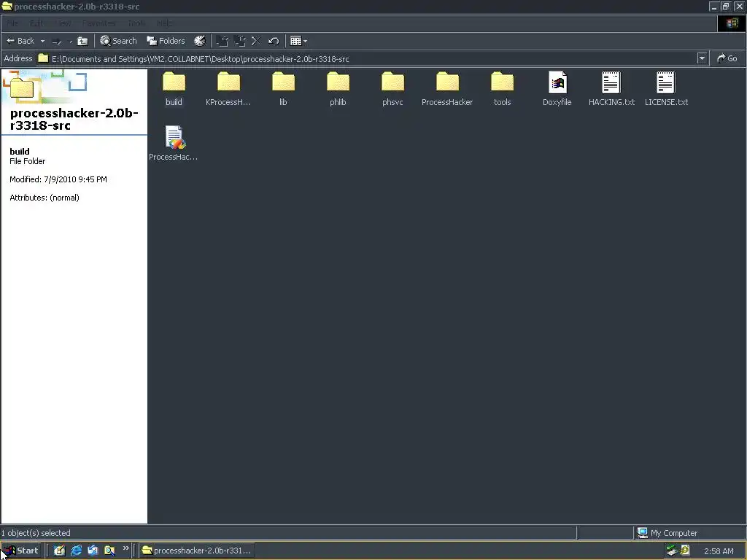The height and width of the screenshot is (560, 747).
Task: Open the Tools menu
Action: click(x=136, y=23)
